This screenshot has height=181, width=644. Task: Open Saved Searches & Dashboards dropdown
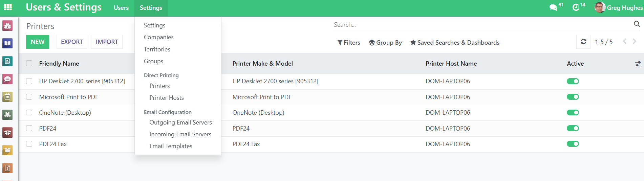455,43
